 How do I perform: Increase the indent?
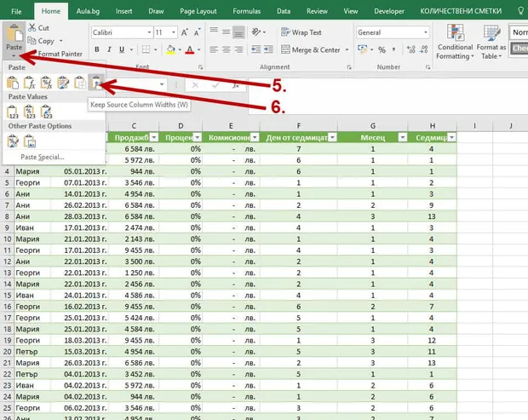[268, 50]
